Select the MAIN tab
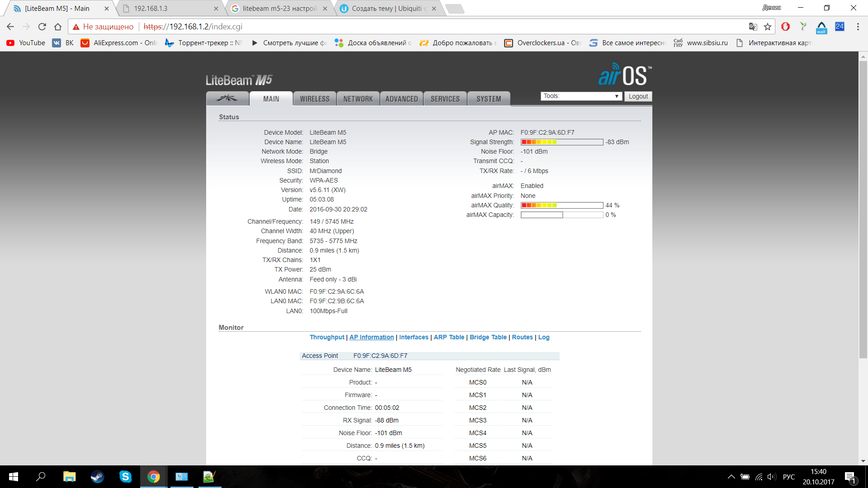The image size is (868, 488). coord(271,99)
